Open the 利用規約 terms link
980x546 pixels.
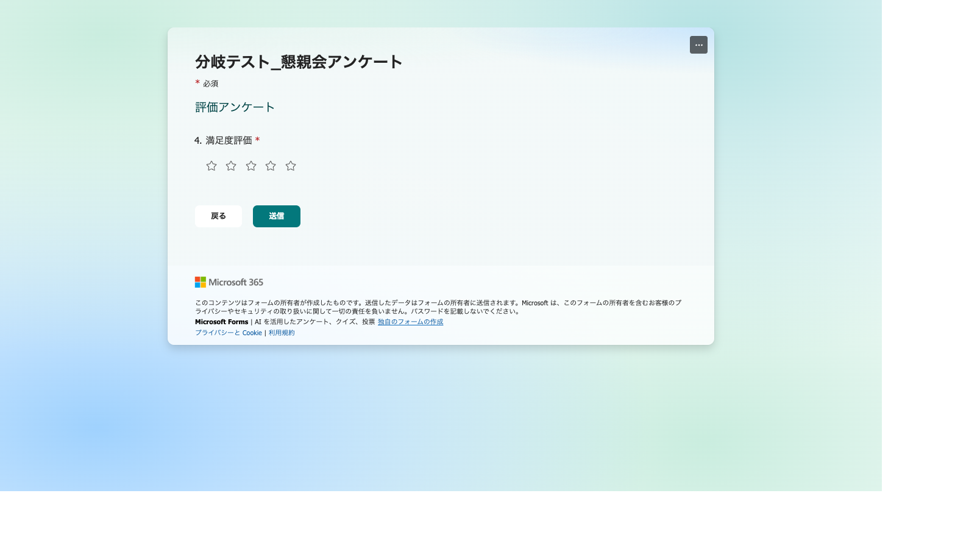point(282,333)
